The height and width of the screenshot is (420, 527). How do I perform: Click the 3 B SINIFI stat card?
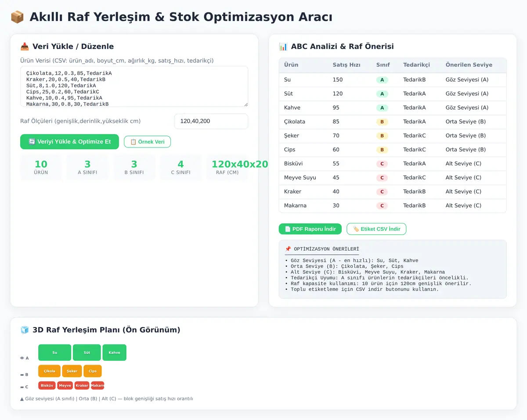click(x=134, y=167)
